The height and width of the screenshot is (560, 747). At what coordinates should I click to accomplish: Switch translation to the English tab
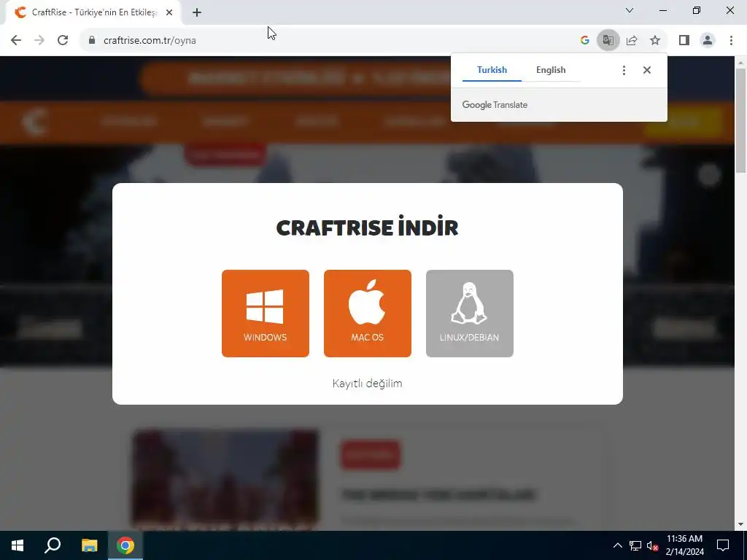tap(551, 70)
